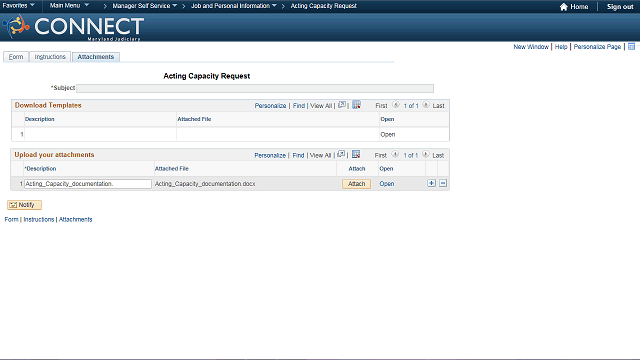This screenshot has width=640, height=360.
Task: Click Acting_Capacity_documentation.docx file name
Action: pyautogui.click(x=205, y=184)
